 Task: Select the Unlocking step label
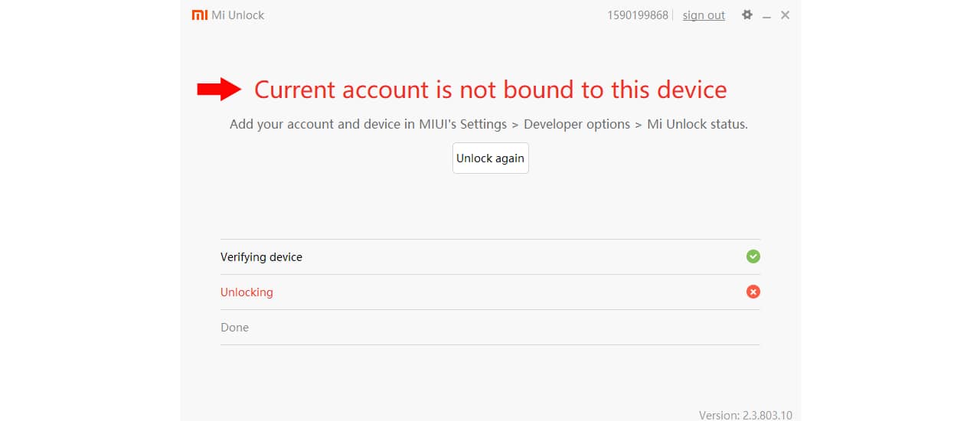[247, 292]
